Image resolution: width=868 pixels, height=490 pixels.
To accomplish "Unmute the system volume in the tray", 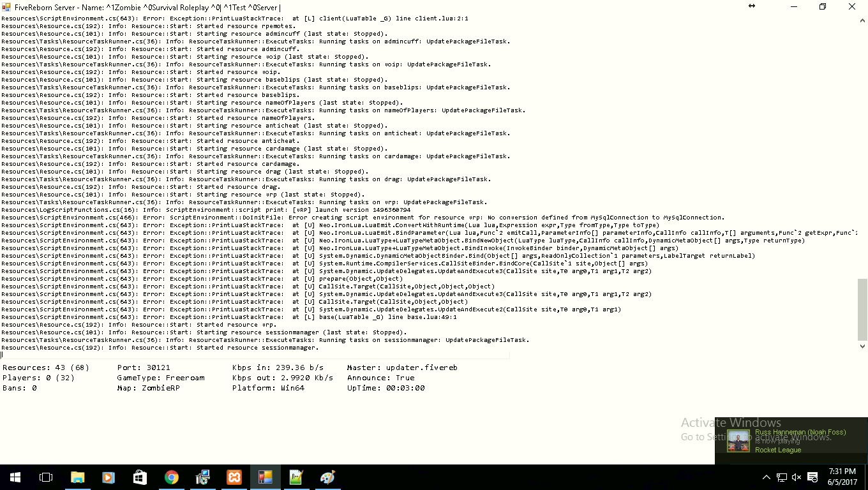I will click(796, 477).
